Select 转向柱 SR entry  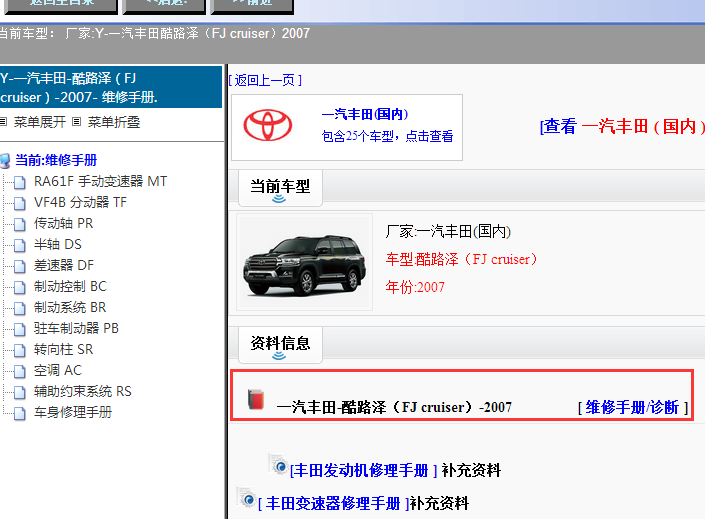pos(63,349)
